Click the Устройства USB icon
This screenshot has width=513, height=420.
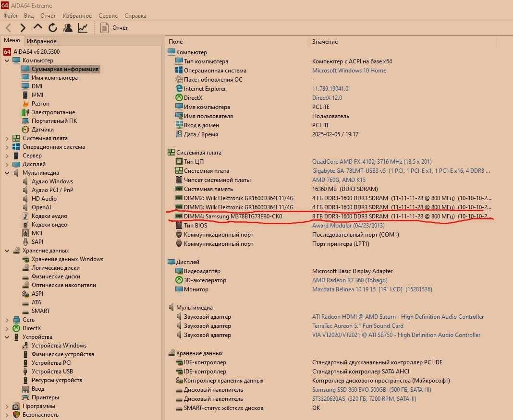pos(25,372)
